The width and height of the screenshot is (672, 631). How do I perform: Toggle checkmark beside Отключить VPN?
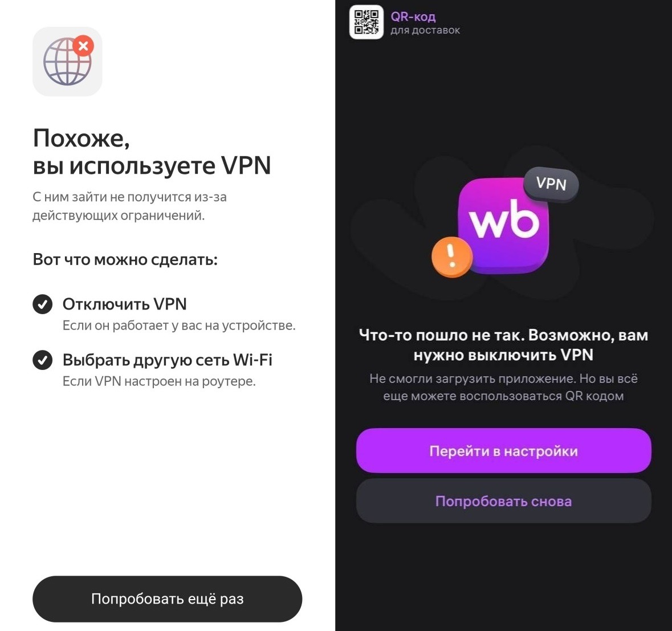42,304
